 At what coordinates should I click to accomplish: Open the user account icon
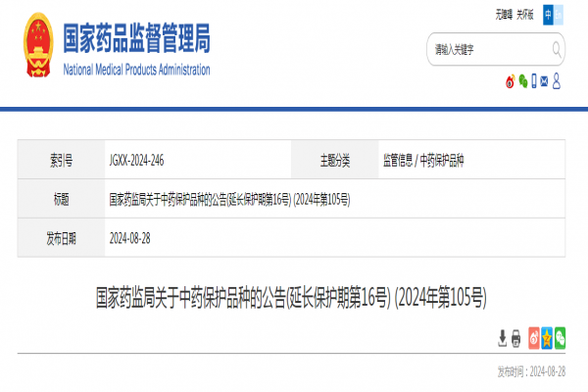[557, 81]
